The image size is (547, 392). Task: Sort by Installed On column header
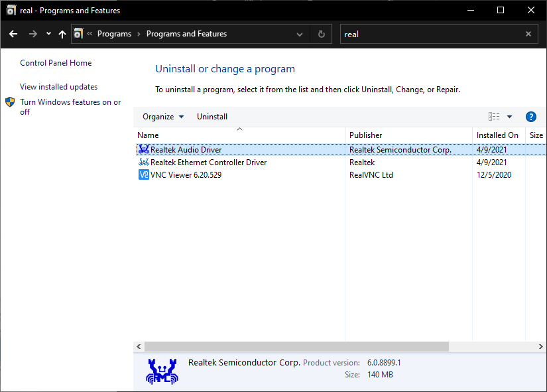click(497, 135)
